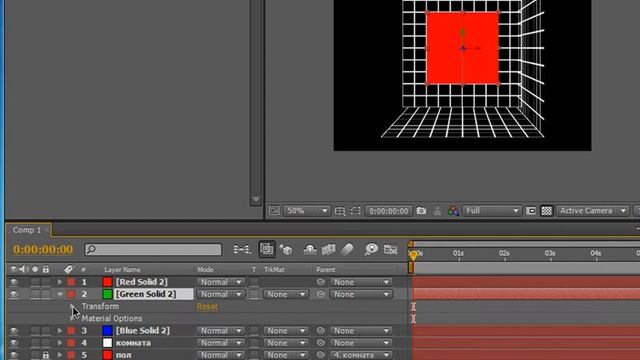
Task: Click red color swatch of Red Solid 2
Action: (107, 282)
